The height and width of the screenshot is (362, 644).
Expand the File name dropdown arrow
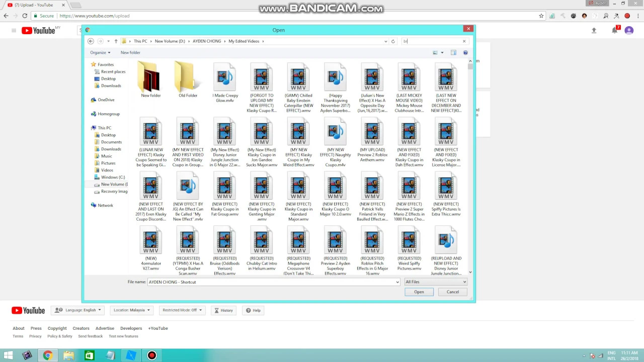click(397, 282)
